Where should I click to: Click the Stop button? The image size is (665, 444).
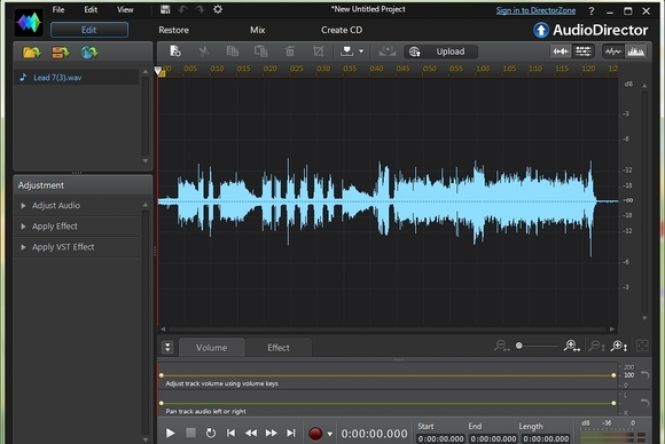click(191, 433)
